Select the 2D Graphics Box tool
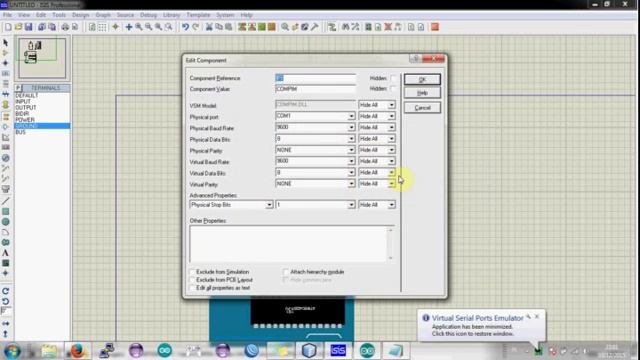This screenshot has width=640, height=360. pyautogui.click(x=6, y=211)
